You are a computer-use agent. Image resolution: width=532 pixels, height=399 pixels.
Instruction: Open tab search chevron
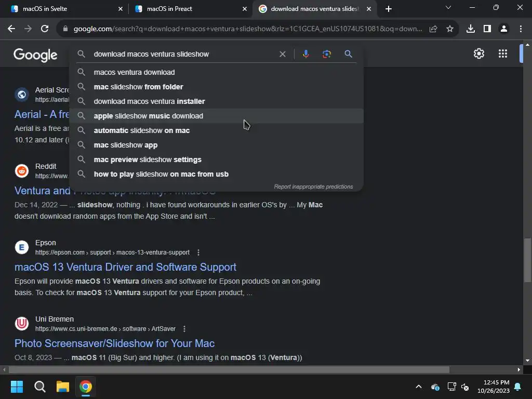pos(448,7)
